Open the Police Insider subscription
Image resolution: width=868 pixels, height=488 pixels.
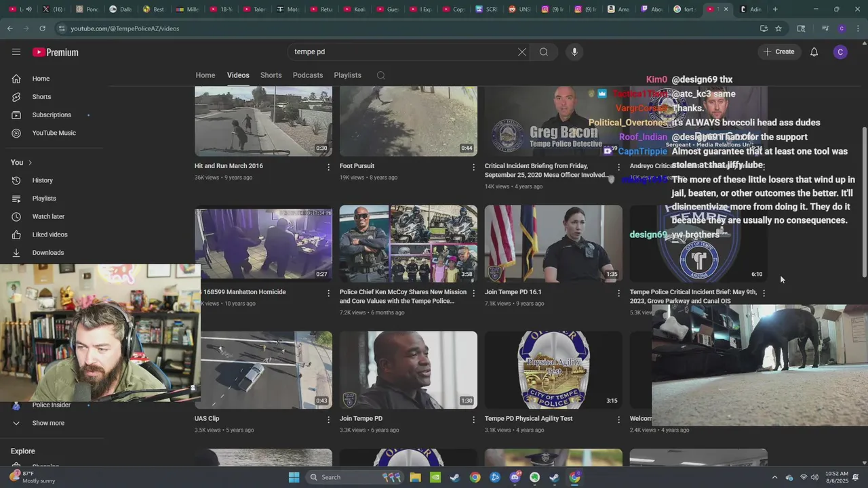(52, 405)
